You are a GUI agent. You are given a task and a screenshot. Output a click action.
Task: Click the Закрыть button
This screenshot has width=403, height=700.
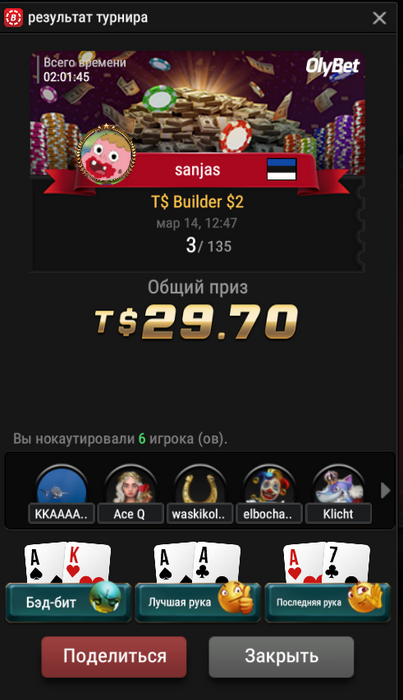(x=281, y=657)
